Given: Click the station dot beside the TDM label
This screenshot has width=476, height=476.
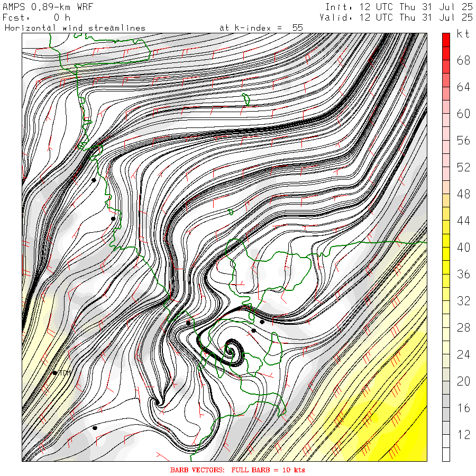Looking at the screenshot, I should (54, 373).
